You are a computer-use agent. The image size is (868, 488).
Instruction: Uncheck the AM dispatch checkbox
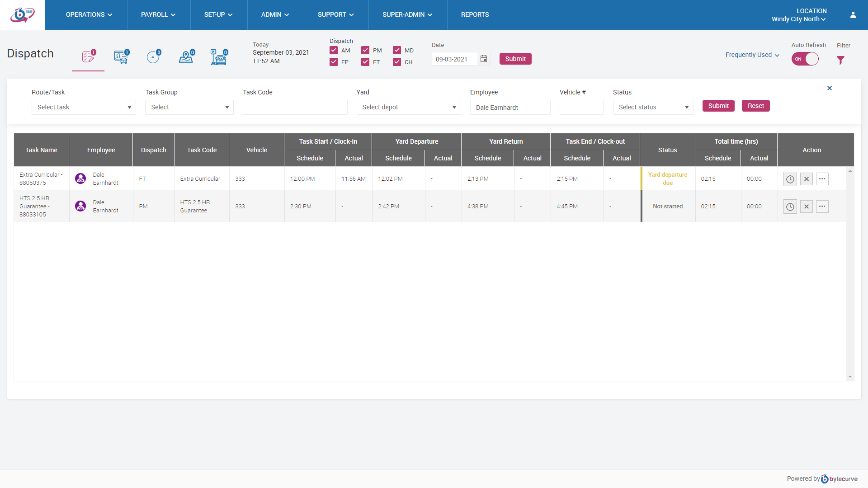(x=334, y=50)
